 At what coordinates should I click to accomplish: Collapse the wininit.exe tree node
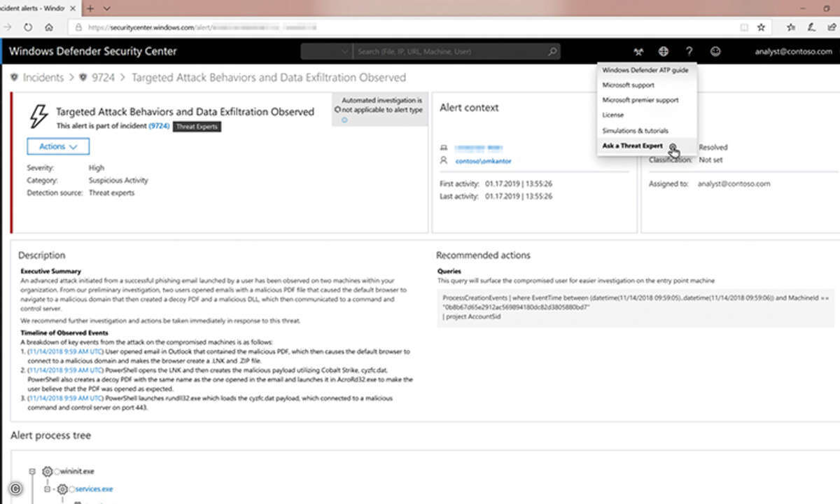(32, 472)
